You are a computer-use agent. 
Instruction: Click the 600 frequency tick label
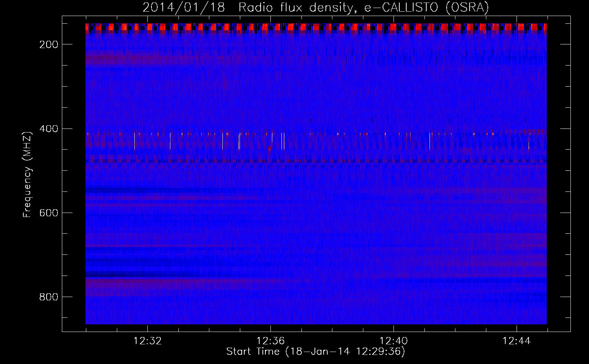pyautogui.click(x=49, y=213)
